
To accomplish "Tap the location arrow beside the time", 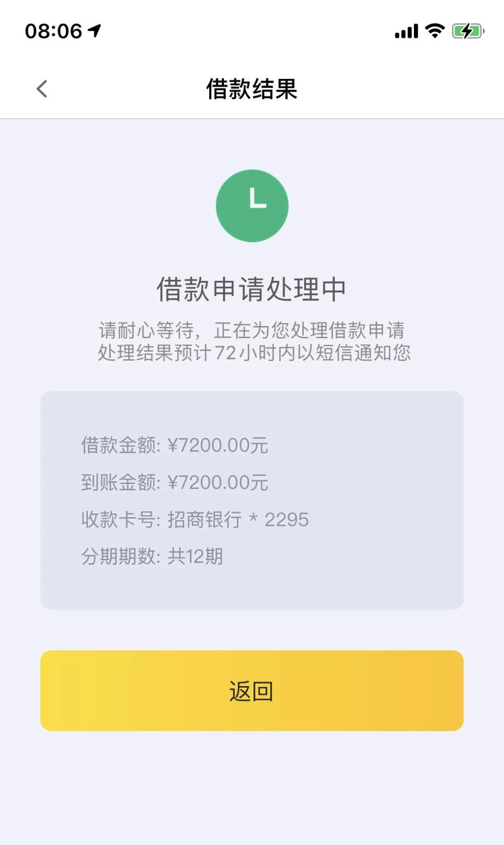I will point(95,31).
